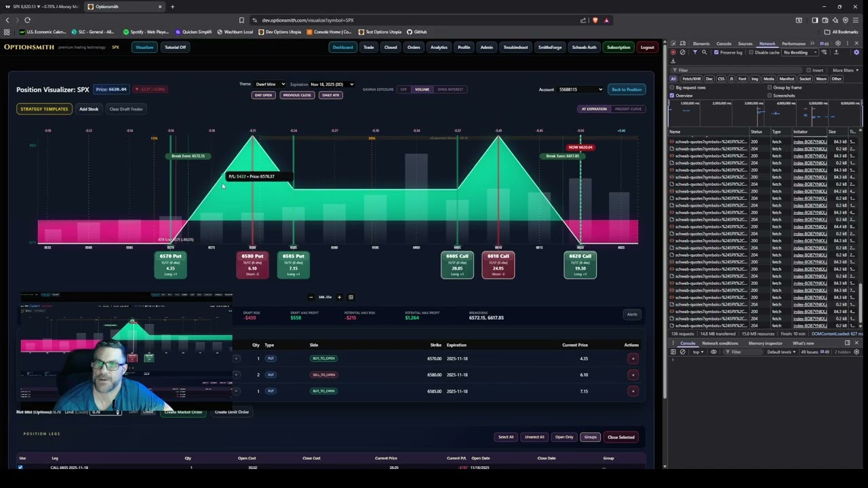
Task: Click Clear Draft Trades button
Action: pos(126,109)
